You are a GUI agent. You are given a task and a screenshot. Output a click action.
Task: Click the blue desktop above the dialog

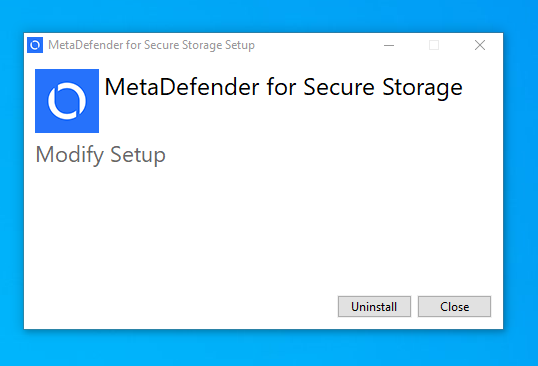(264, 15)
